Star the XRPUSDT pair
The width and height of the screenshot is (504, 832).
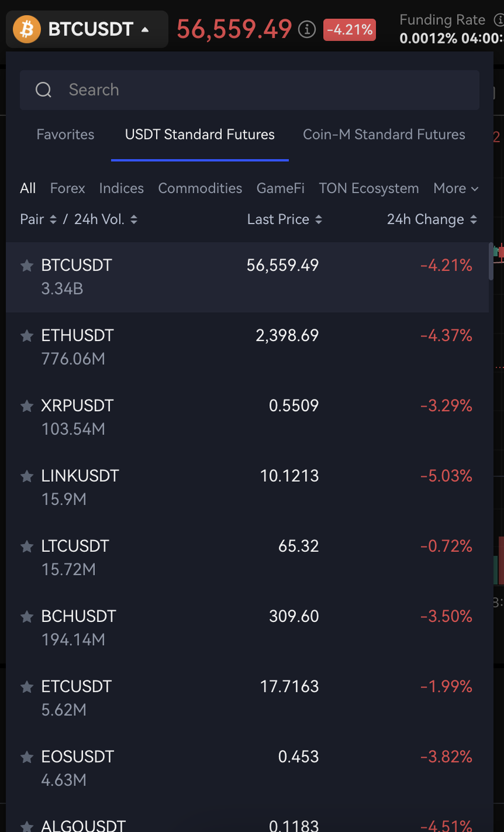coord(27,407)
